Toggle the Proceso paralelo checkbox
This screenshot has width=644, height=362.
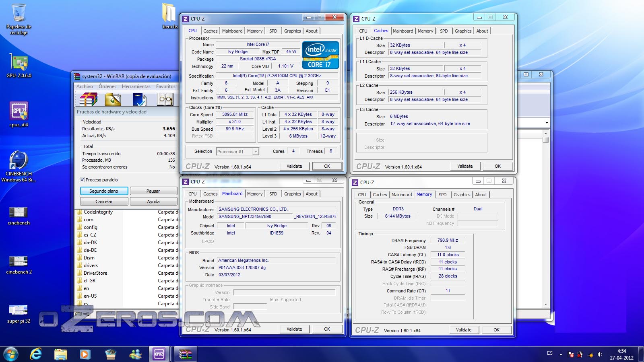(x=82, y=180)
